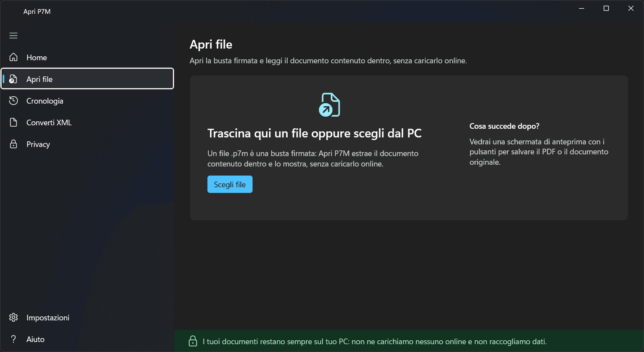The width and height of the screenshot is (644, 352).
Task: Click the large file-arrow drop zone icon
Action: [329, 105]
